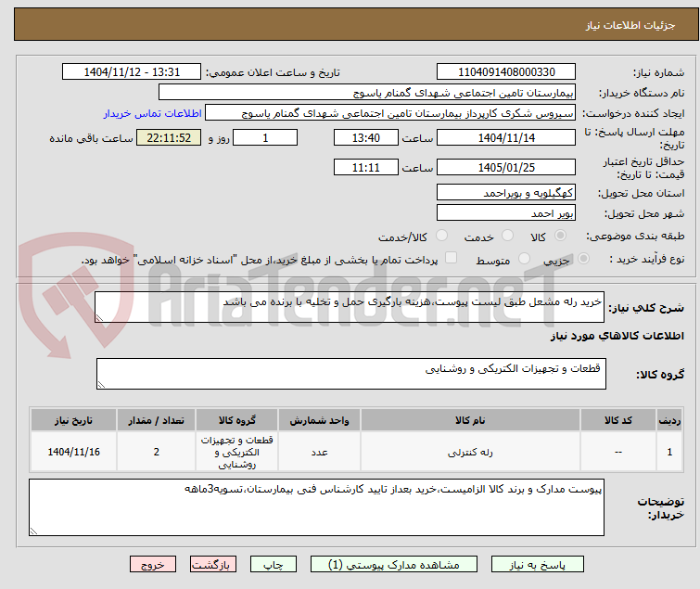Click the item name cell رله کنترلی
This screenshot has height=589, width=700.
click(x=470, y=452)
